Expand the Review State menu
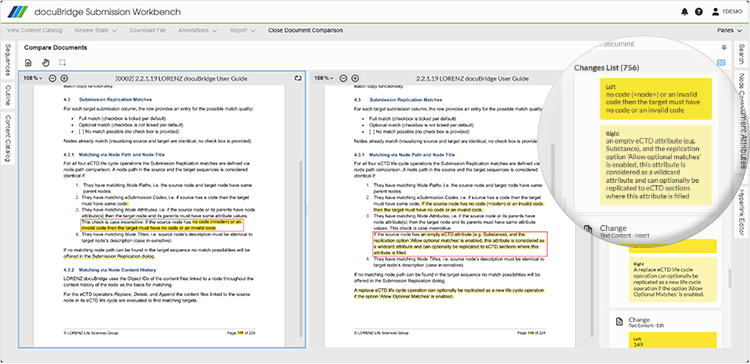Viewport: 750px width, 364px height. tap(96, 30)
